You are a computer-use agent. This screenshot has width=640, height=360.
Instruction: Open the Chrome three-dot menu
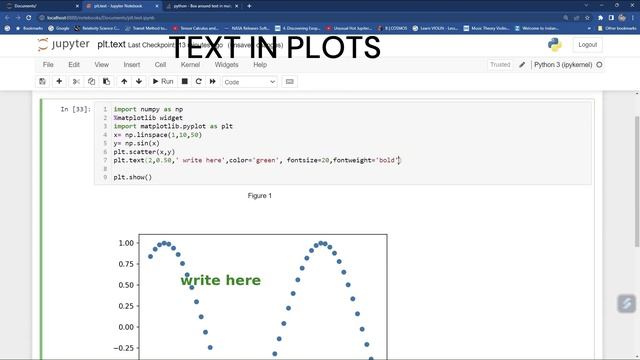click(633, 18)
